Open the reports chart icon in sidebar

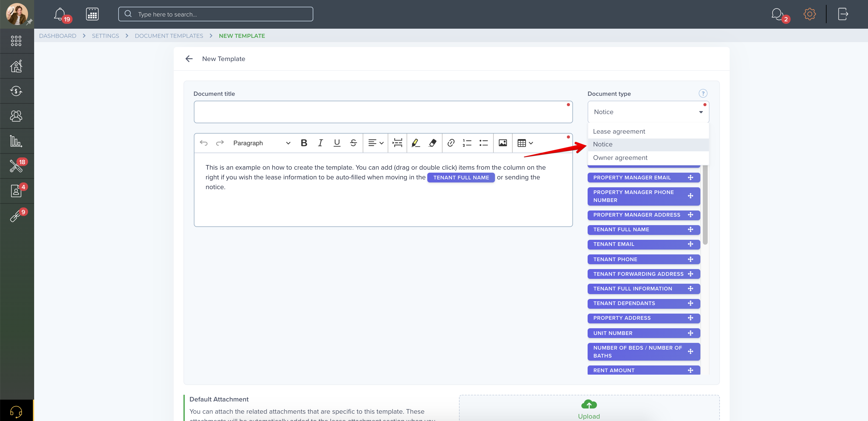pos(16,141)
